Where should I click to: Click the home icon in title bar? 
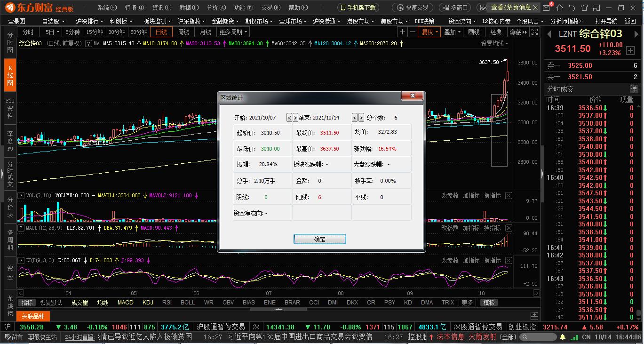560,8
